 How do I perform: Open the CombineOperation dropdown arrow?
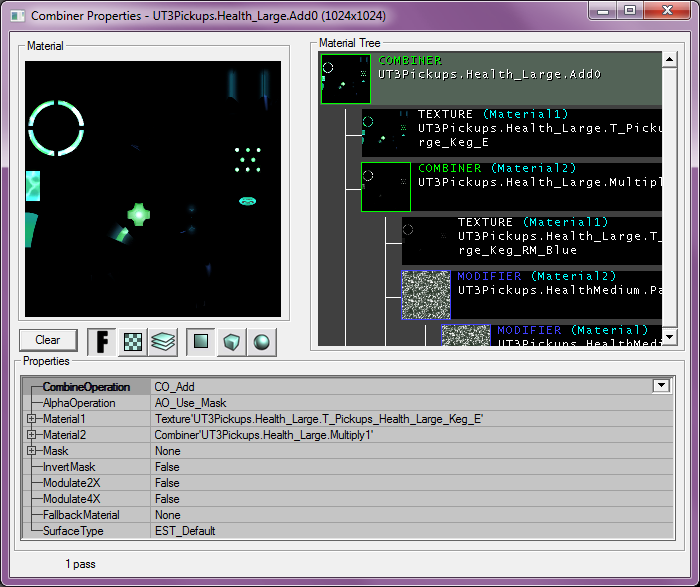pyautogui.click(x=660, y=386)
